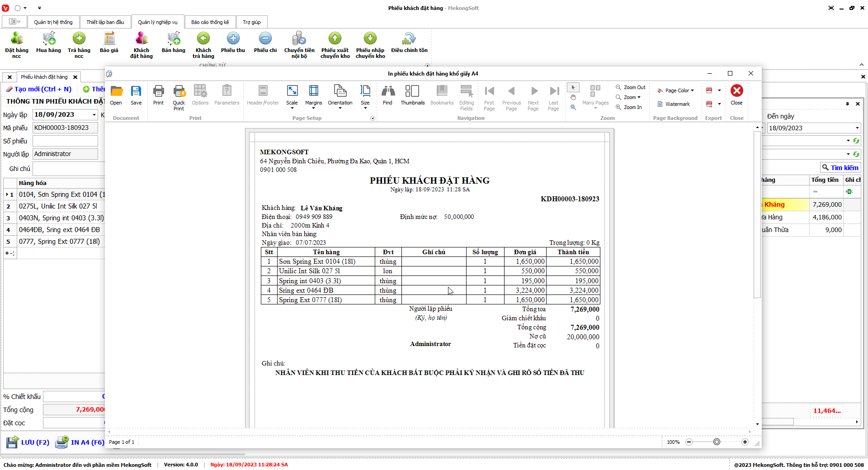The height and width of the screenshot is (470, 868).
Task: Open the Thiết lập ban đầu tab
Action: [x=105, y=22]
